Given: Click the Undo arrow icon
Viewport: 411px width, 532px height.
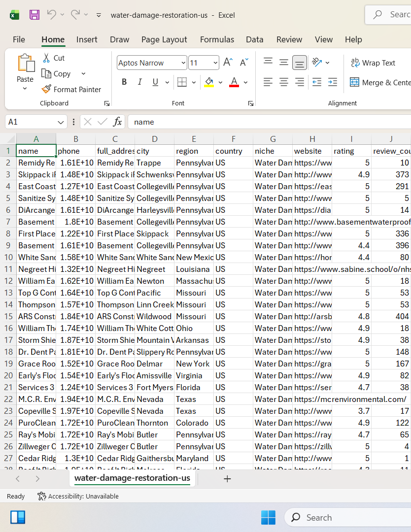Looking at the screenshot, I should 52,15.
